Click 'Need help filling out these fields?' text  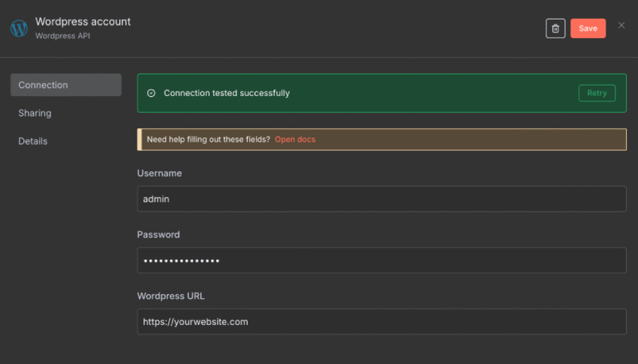[209, 140]
